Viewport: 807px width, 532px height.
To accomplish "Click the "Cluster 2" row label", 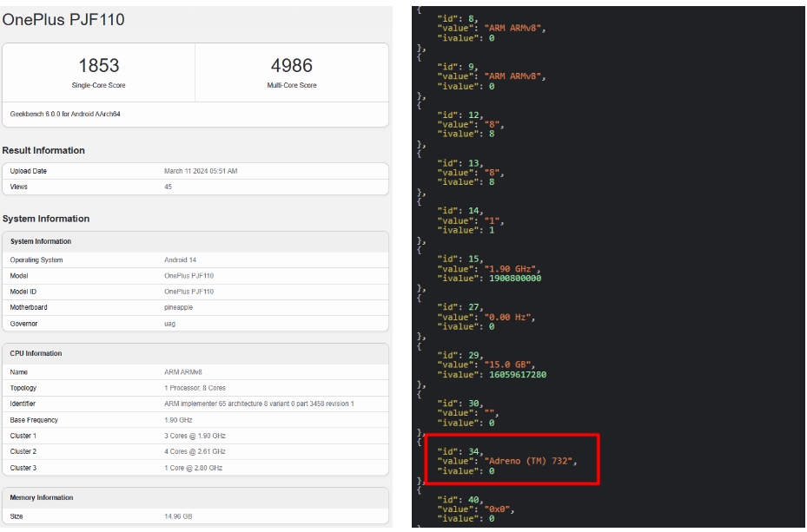I will click(23, 452).
